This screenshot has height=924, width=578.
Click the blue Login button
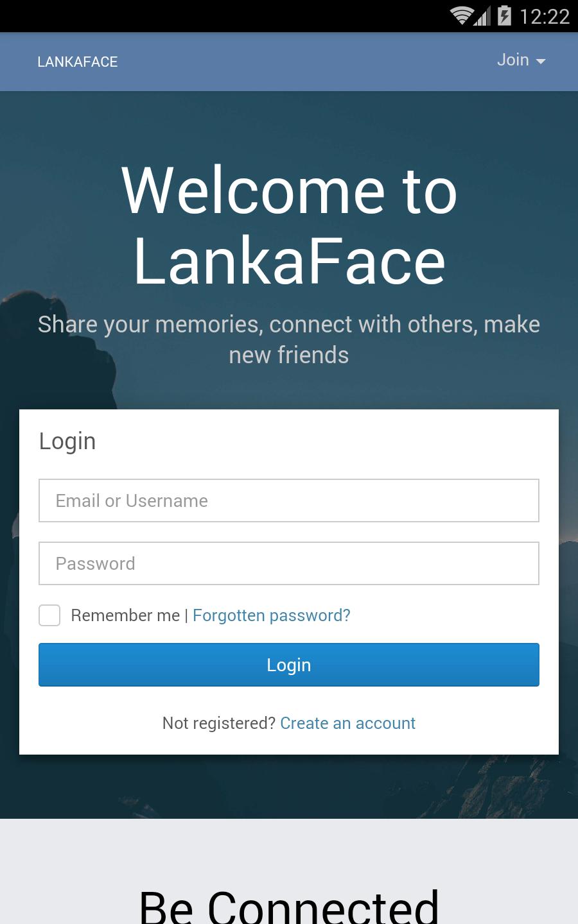pyautogui.click(x=289, y=665)
